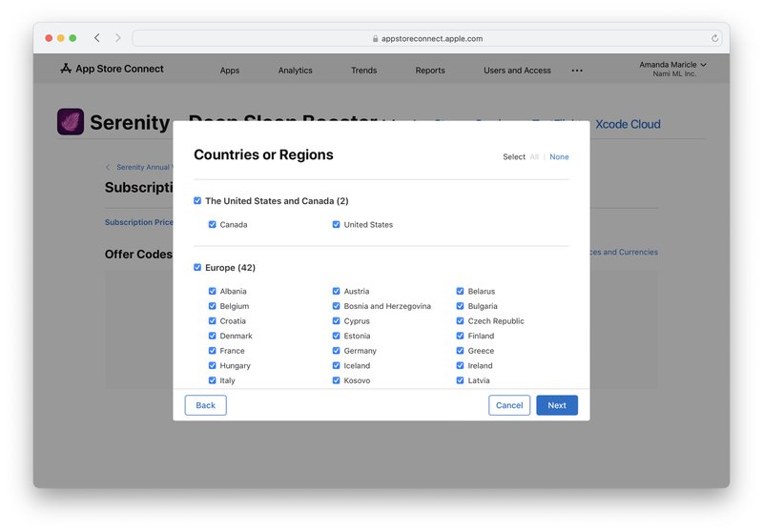The width and height of the screenshot is (763, 532).
Task: Uncheck the Bulgaria checkbox
Action: tap(460, 306)
